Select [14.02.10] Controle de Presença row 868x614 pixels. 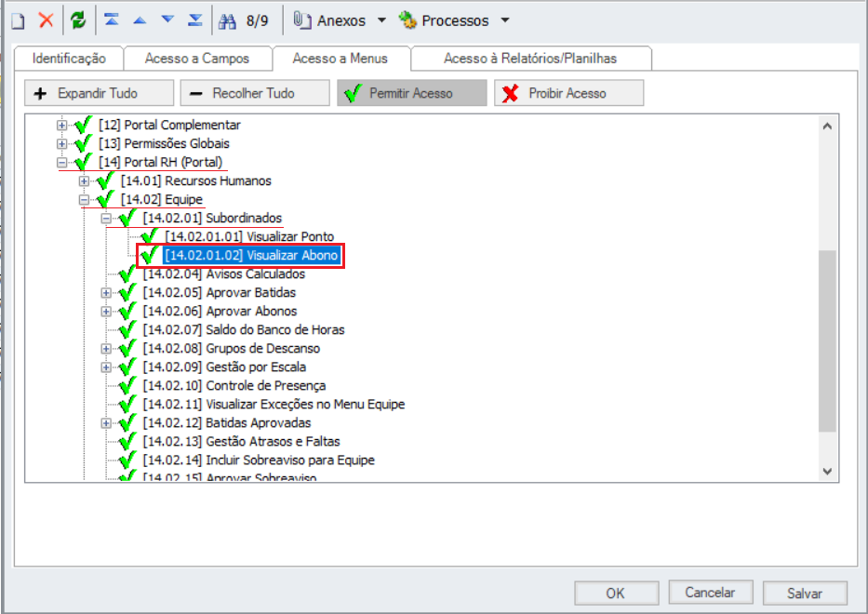coord(234,386)
